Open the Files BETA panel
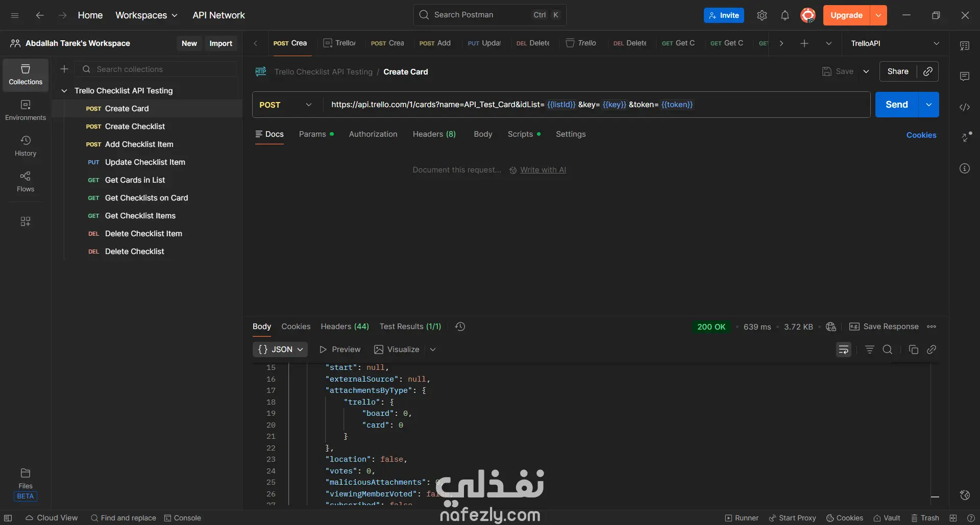 pyautogui.click(x=26, y=484)
